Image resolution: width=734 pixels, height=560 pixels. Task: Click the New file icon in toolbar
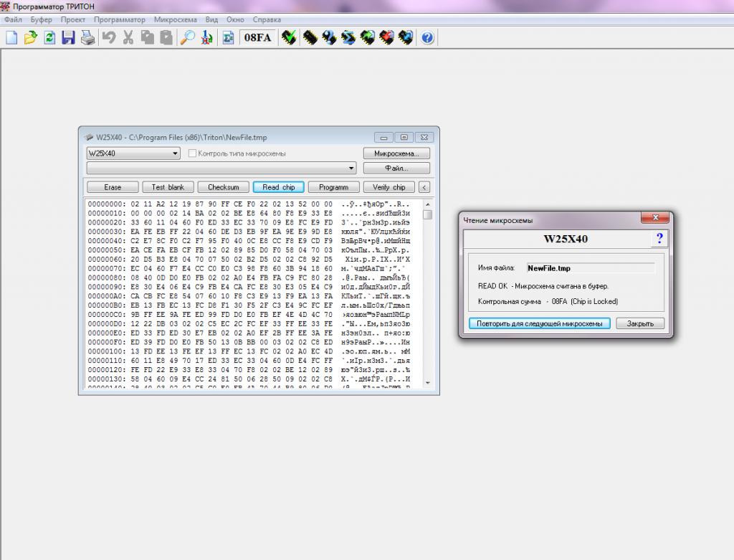(11, 38)
